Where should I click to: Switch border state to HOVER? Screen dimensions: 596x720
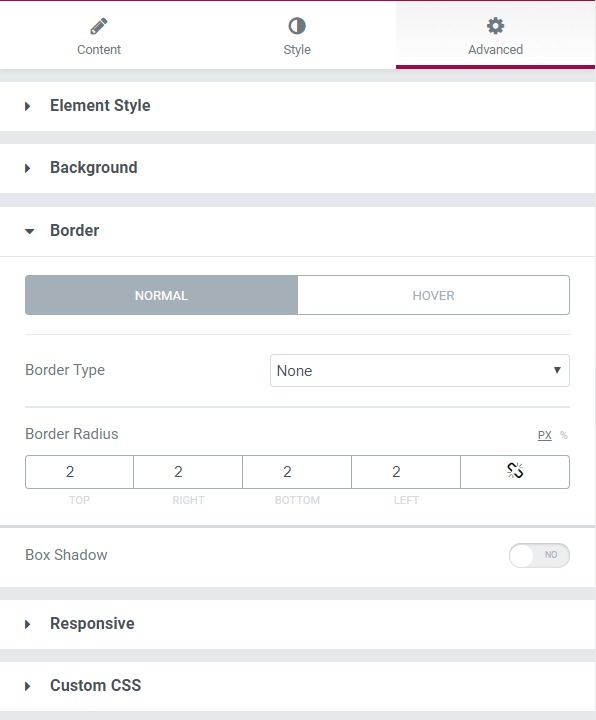433,295
